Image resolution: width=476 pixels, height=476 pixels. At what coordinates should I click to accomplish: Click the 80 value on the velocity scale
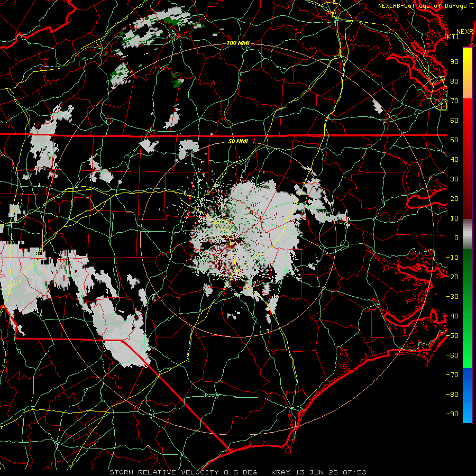point(454,81)
